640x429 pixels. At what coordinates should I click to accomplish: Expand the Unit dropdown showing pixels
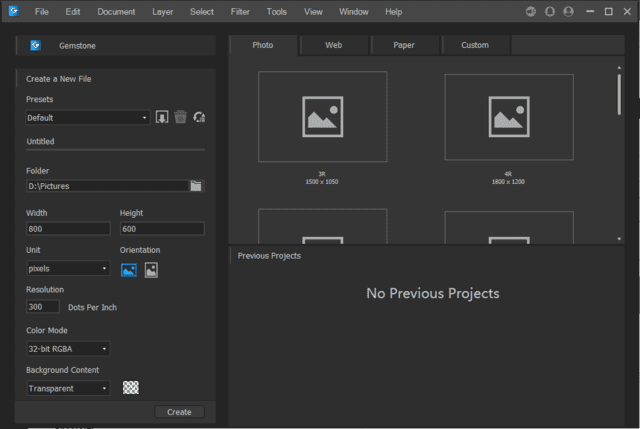pos(68,268)
